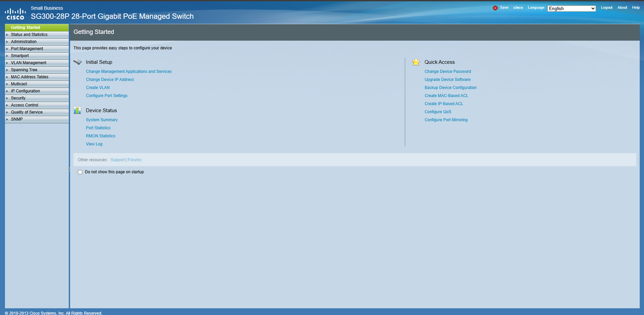
Task: Expand Status and Statistics arrow
Action: (x=7, y=35)
